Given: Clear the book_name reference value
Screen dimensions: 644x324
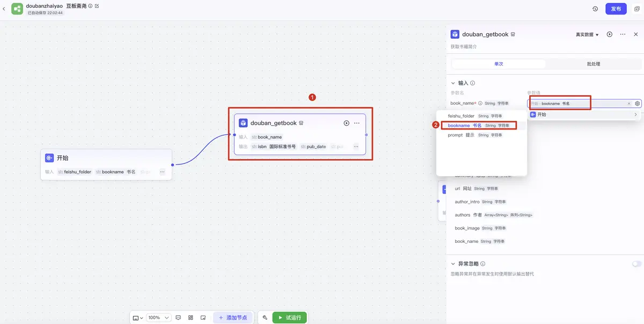Looking at the screenshot, I should coord(629,104).
